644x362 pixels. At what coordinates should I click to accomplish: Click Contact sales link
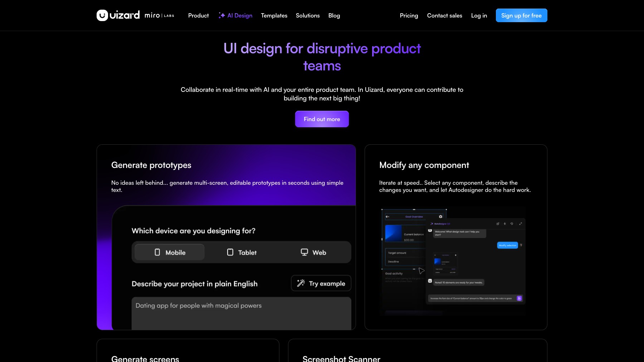(x=445, y=15)
